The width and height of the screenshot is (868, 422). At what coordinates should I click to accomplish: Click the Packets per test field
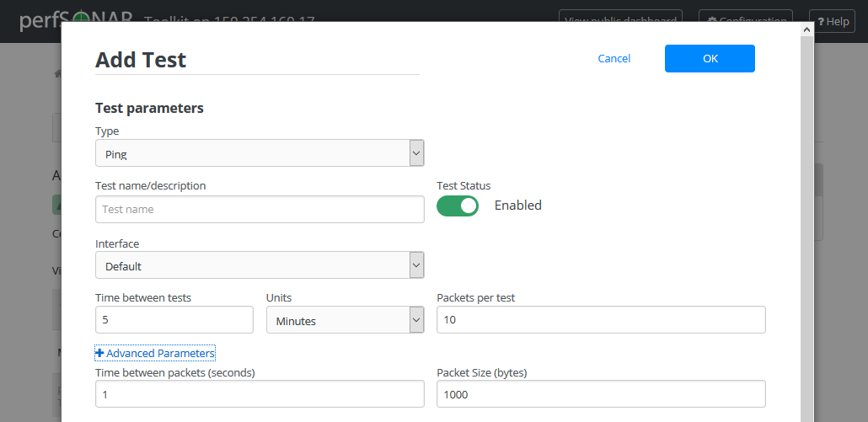click(x=601, y=320)
